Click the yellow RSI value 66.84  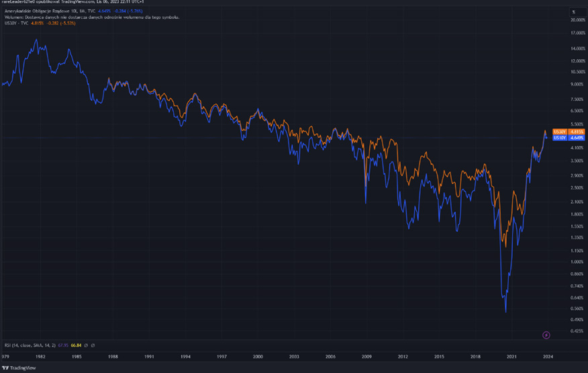pos(75,345)
